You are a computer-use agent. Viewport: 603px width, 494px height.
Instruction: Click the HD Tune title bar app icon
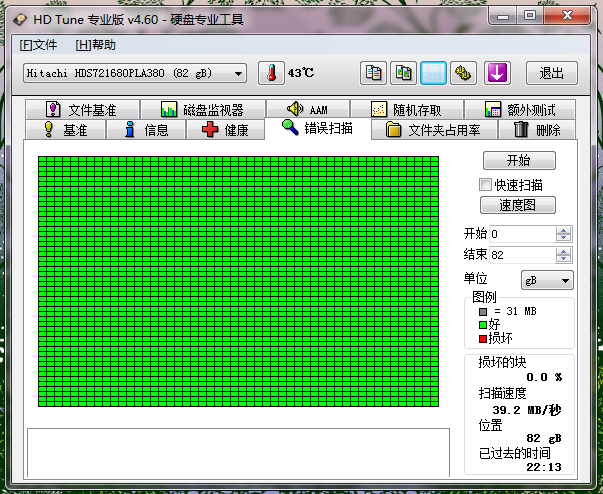point(20,20)
